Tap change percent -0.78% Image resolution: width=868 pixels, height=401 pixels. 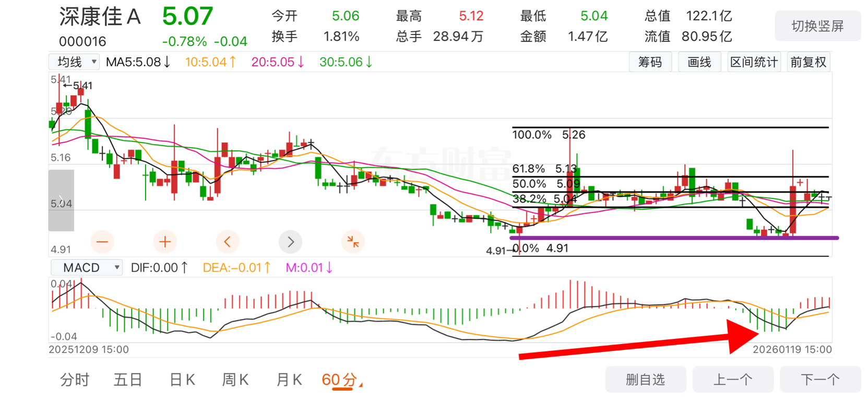click(184, 41)
